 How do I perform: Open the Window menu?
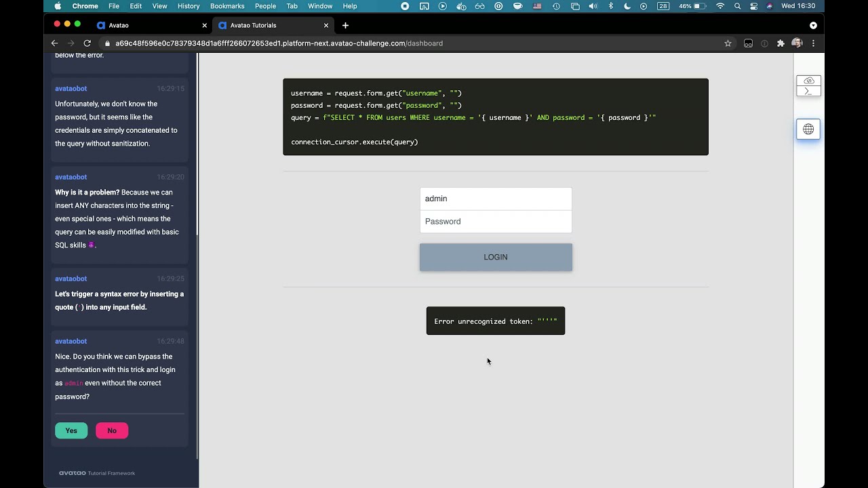(320, 6)
